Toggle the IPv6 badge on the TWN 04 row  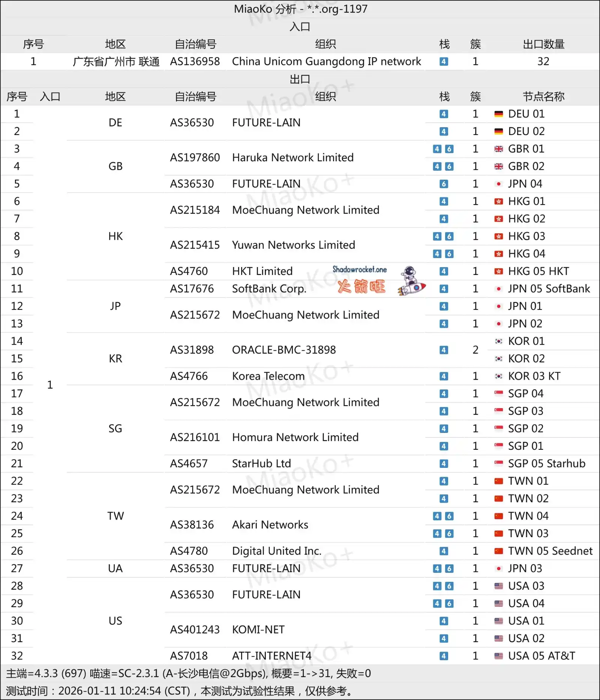tap(450, 516)
